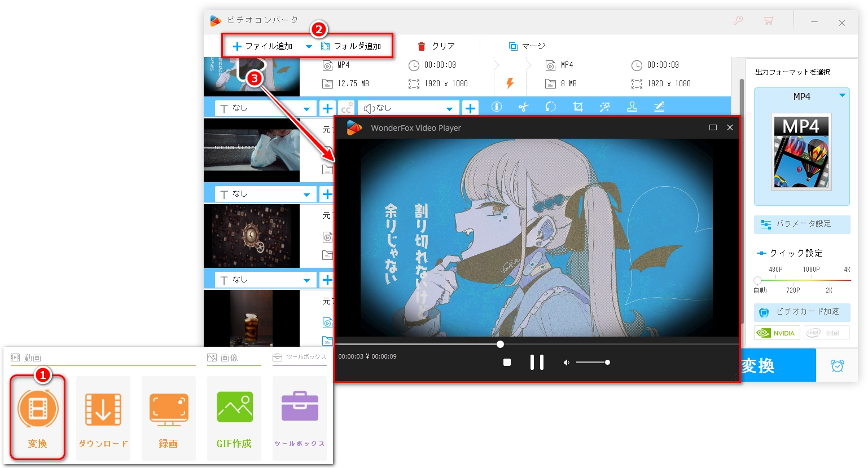The height and width of the screenshot is (468, 868).
Task: Click the MP4 format preview image
Action: click(x=801, y=152)
